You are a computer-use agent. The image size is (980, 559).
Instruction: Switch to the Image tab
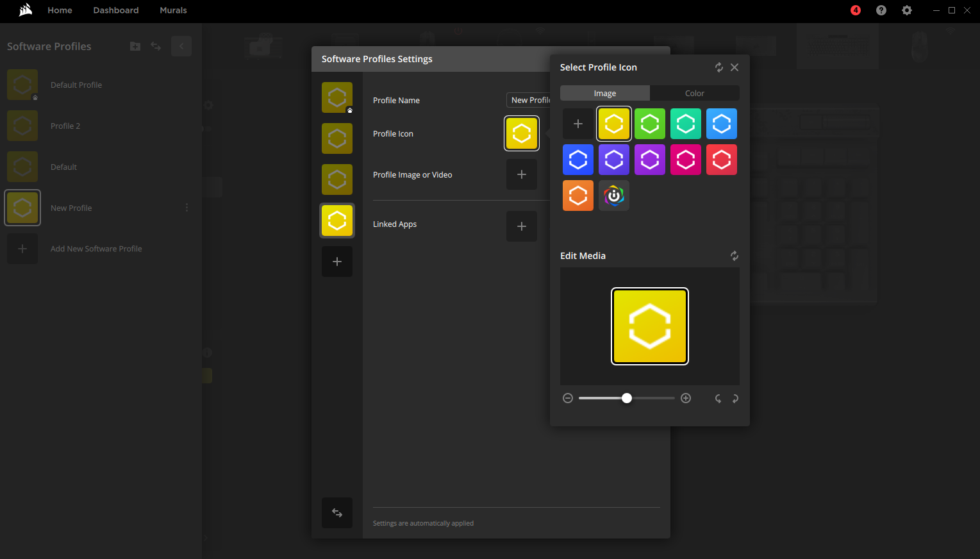tap(604, 93)
